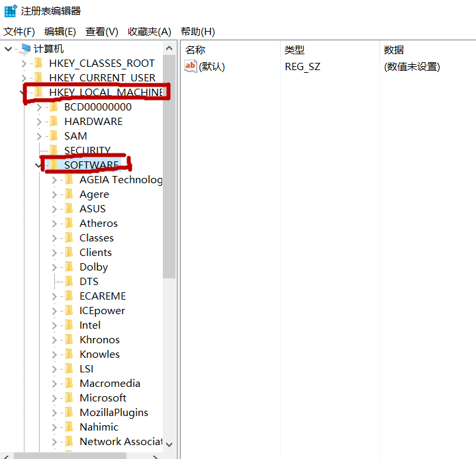Select the SECURITY key
Viewport: 476px width, 459px height.
(x=87, y=150)
